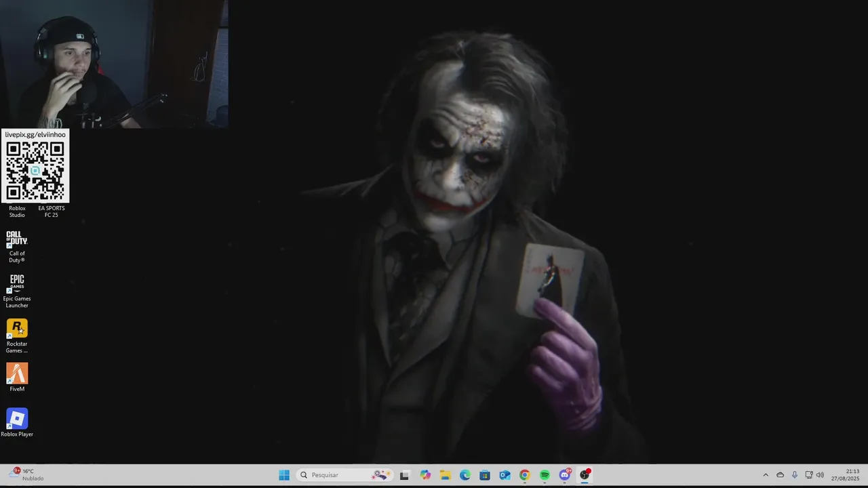Click the OneDrive cloud tray icon

(x=780, y=475)
